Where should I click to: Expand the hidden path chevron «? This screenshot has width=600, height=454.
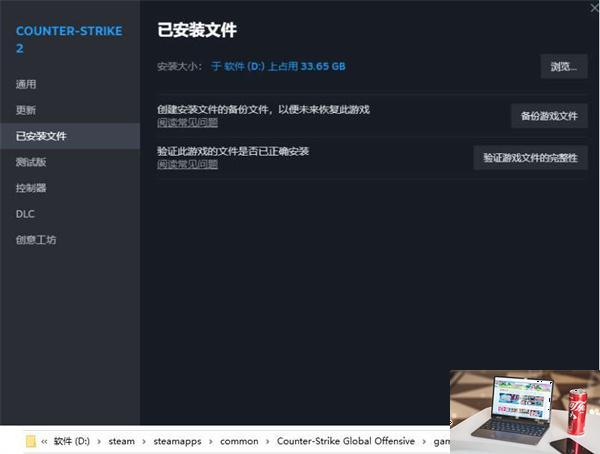tap(44, 441)
